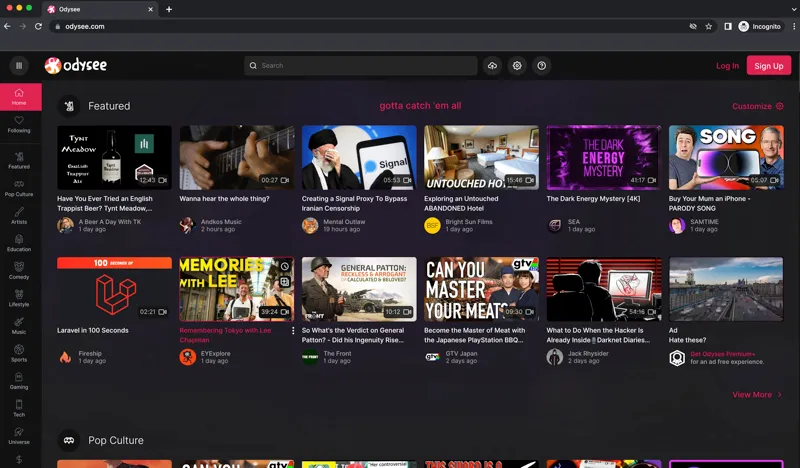
Task: Click 'gotta catch 'em all' banner text
Action: pyautogui.click(x=420, y=106)
